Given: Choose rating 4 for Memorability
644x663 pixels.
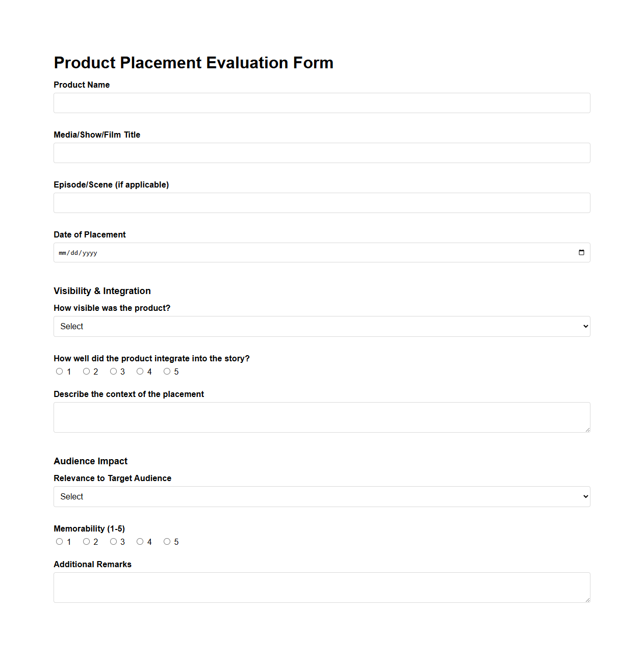Looking at the screenshot, I should pyautogui.click(x=140, y=541).
